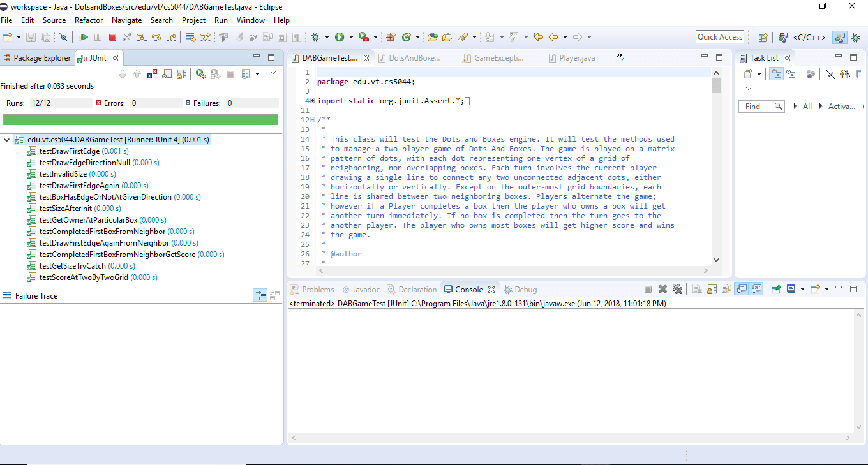Image resolution: width=868 pixels, height=465 pixels.
Task: Click the green JUnit progress bar
Action: 140,119
